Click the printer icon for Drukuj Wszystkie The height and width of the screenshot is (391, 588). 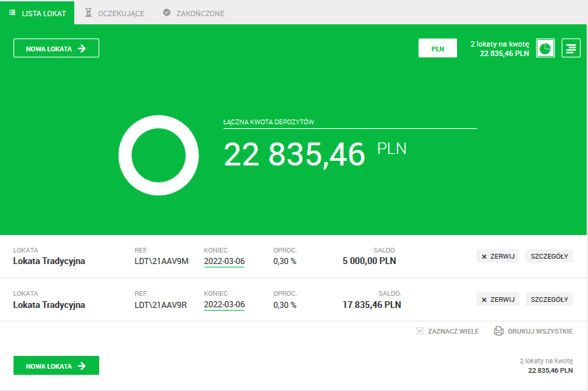pos(499,331)
